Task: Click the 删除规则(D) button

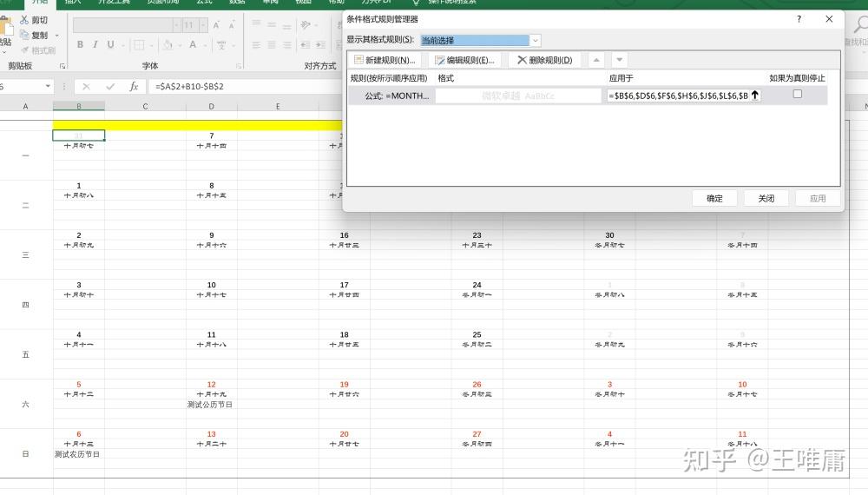Action: [545, 60]
